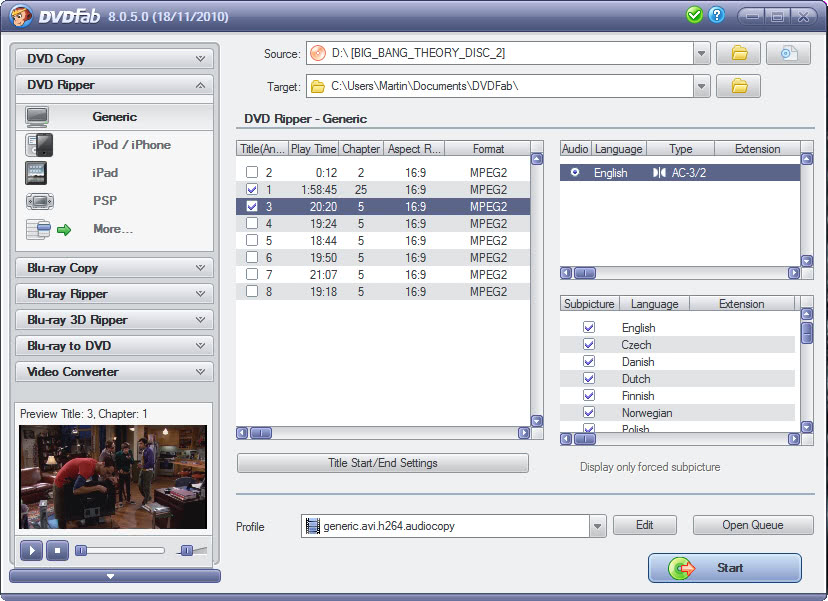Viewport: 828px width, 601px height.
Task: Select the iPod / iPhone device icon
Action: pyautogui.click(x=39, y=145)
